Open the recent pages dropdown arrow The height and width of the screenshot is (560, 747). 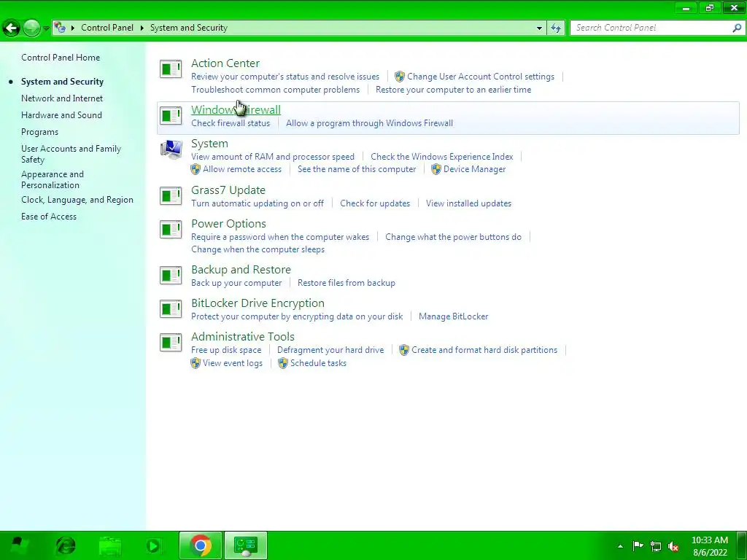pos(46,28)
